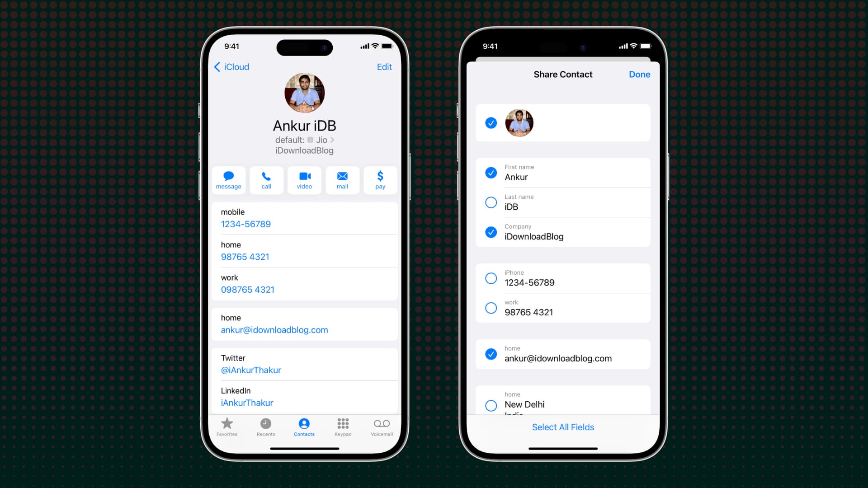
Task: Tap Edit button on contact profile
Action: tap(384, 66)
